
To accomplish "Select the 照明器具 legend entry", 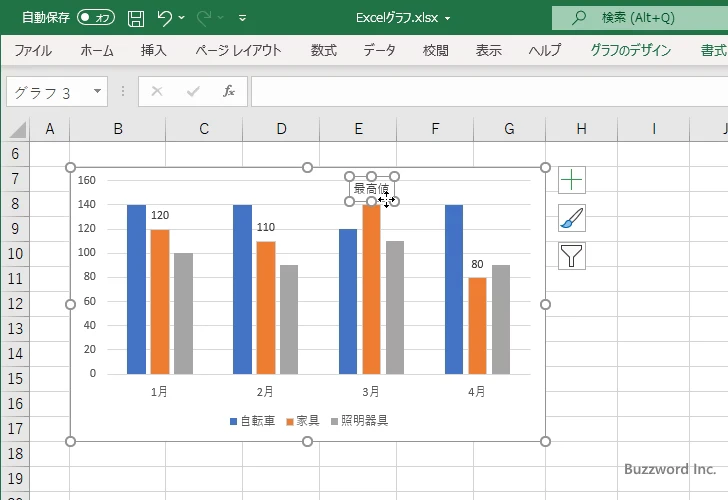I will tap(359, 421).
